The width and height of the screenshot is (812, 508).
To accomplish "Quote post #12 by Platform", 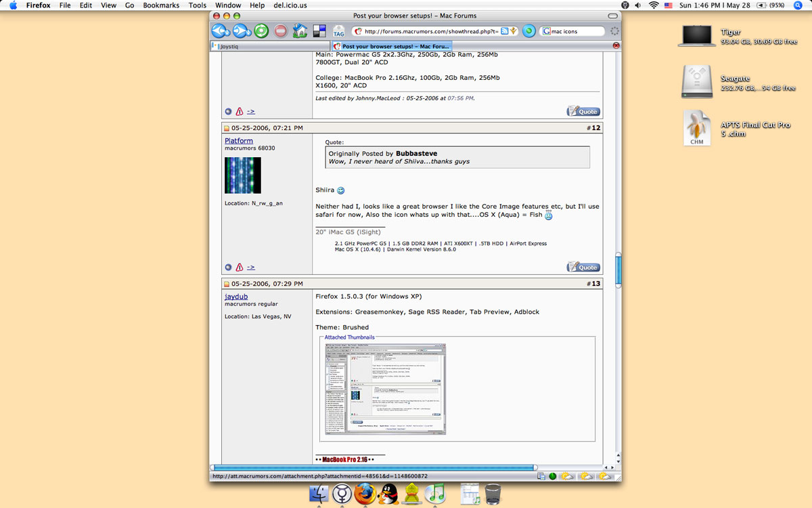I will pos(583,267).
